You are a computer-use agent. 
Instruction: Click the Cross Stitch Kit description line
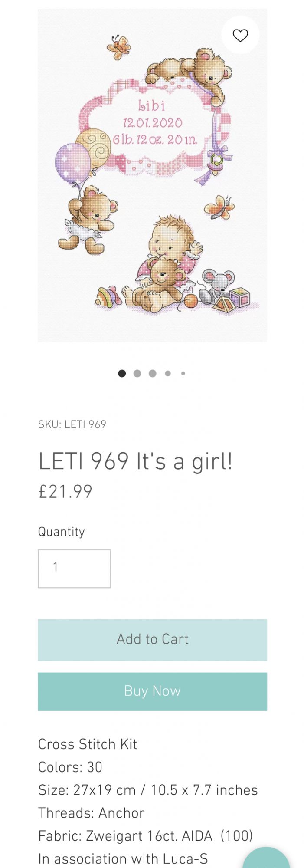click(88, 744)
